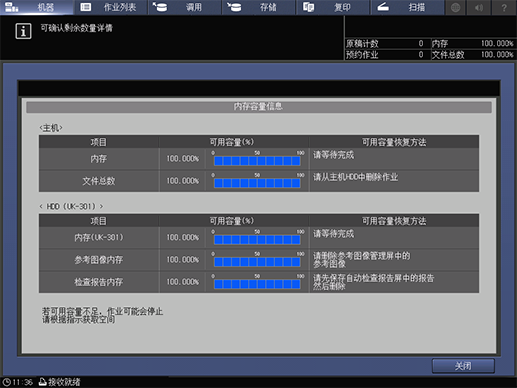Click the < HDD (UK-301) > section heading
The height and width of the screenshot is (388, 517).
pyautogui.click(x=71, y=206)
